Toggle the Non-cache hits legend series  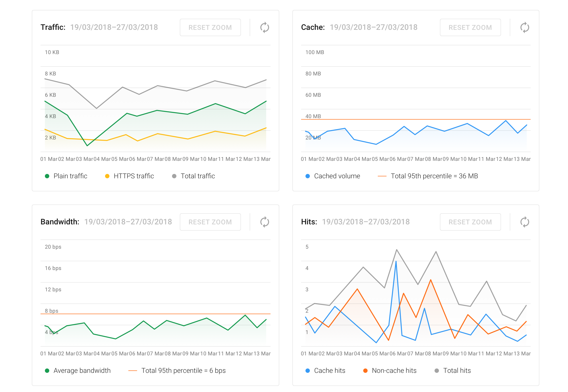click(x=390, y=370)
